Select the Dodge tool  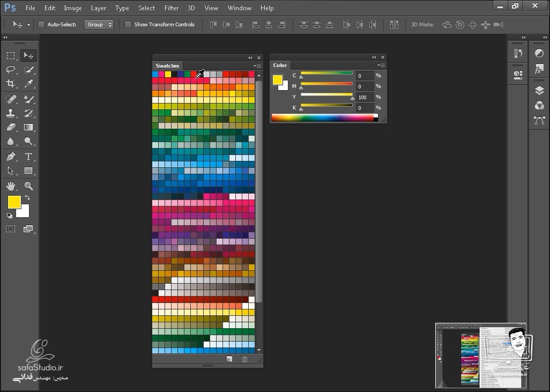(28, 141)
